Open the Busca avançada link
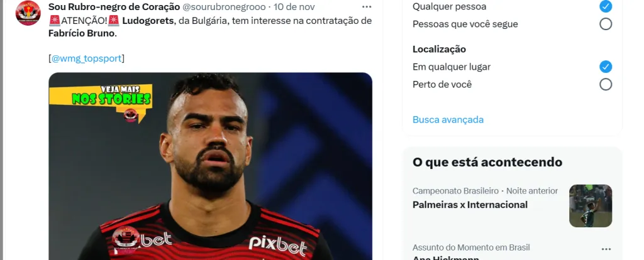The image size is (644, 260). point(448,120)
